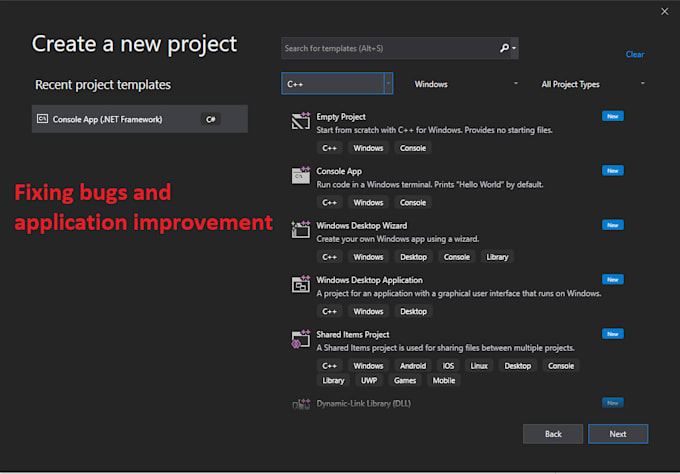Viewport: 680px width, 474px height.
Task: Click the New badge on Shared Items Project
Action: pyautogui.click(x=612, y=333)
